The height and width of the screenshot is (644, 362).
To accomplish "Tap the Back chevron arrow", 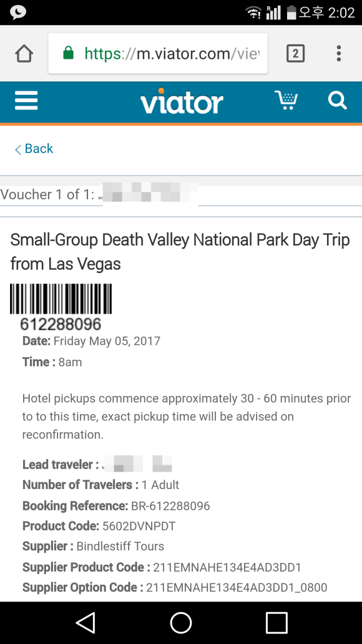I will pyautogui.click(x=18, y=149).
